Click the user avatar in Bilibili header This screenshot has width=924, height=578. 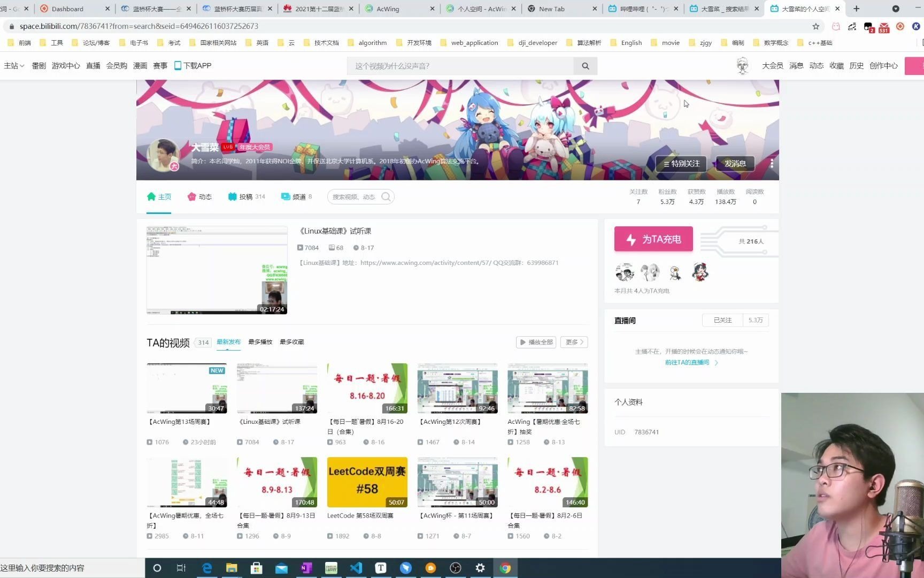tap(743, 66)
